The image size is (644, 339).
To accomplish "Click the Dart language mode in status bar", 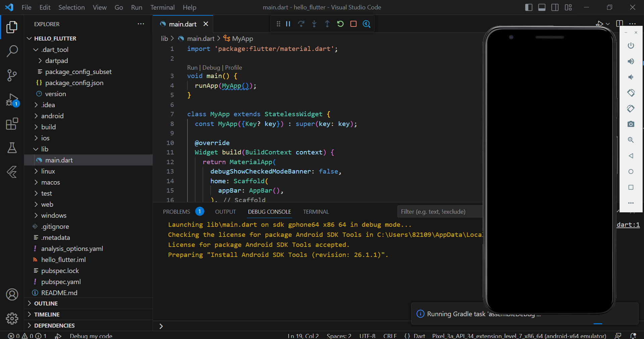I will tap(419, 336).
